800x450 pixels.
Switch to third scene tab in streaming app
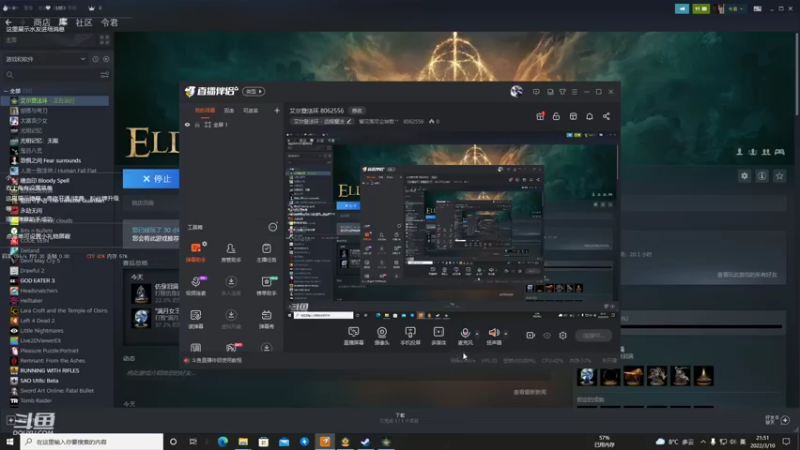point(250,110)
